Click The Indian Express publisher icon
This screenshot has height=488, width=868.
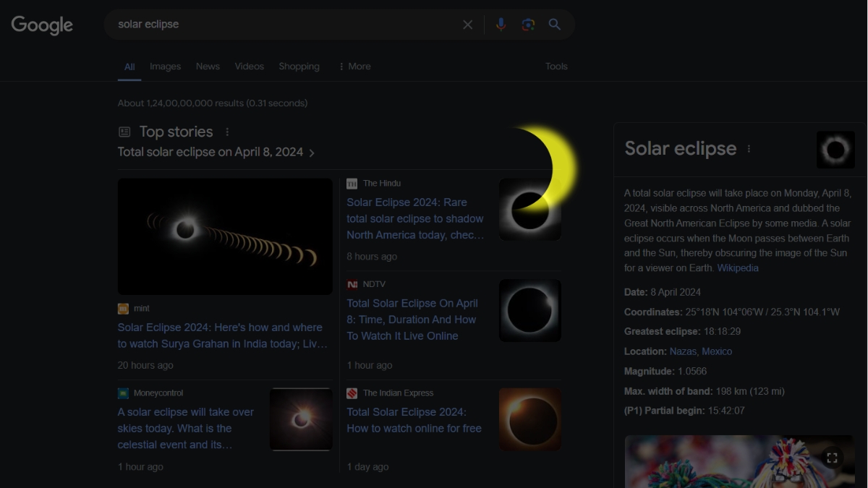click(x=352, y=393)
